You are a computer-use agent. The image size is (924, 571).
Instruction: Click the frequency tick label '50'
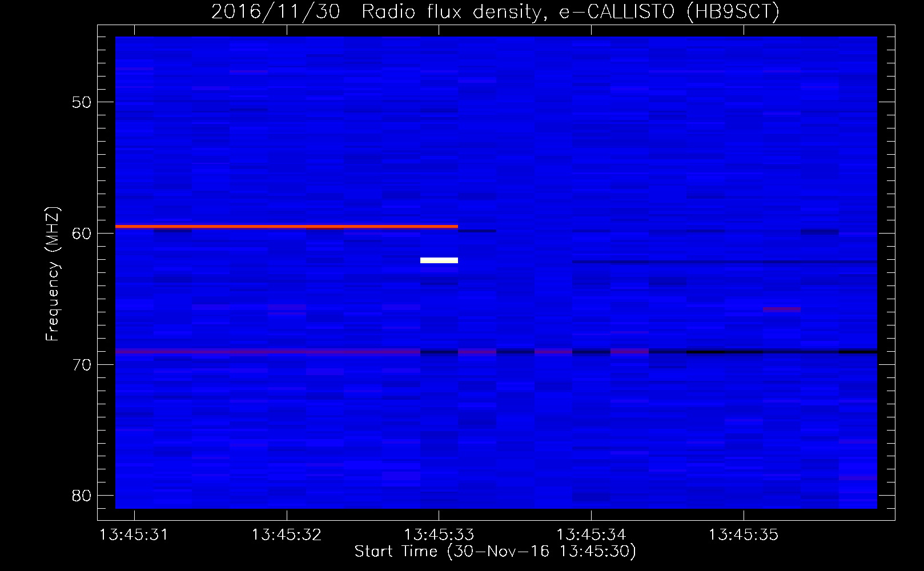[82, 102]
